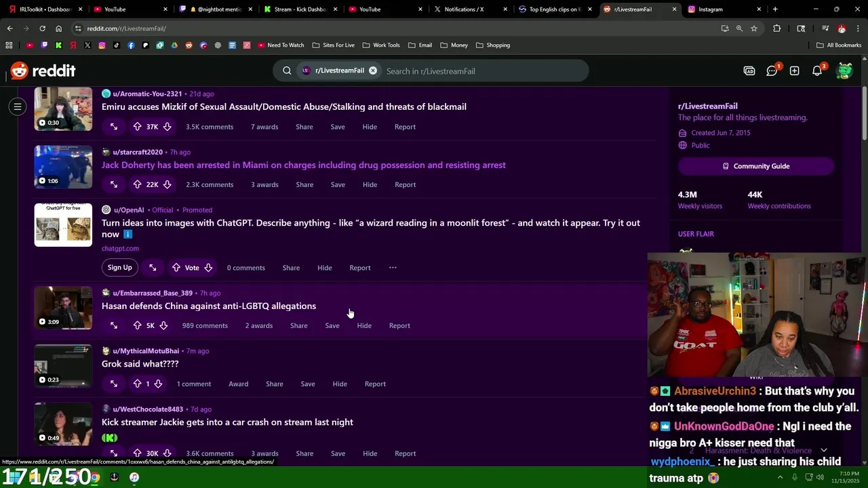Open a new browser tab

[775, 9]
